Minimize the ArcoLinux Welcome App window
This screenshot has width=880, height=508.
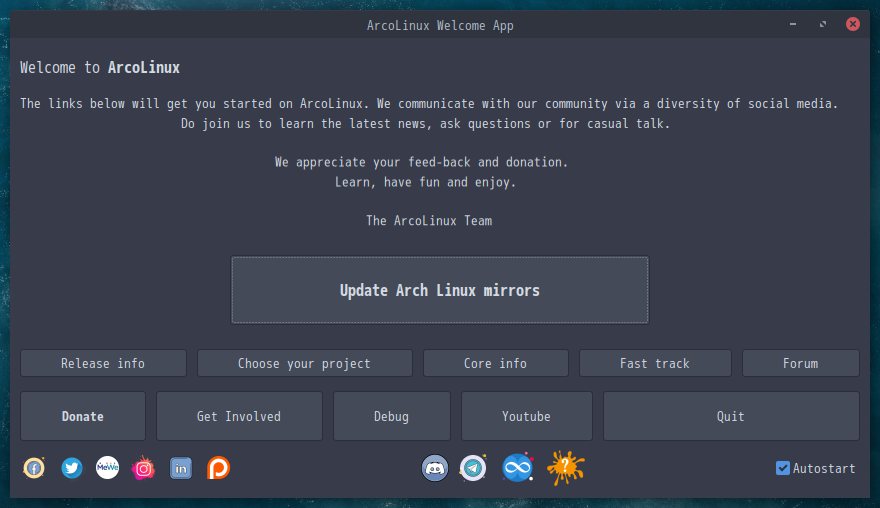pos(792,24)
